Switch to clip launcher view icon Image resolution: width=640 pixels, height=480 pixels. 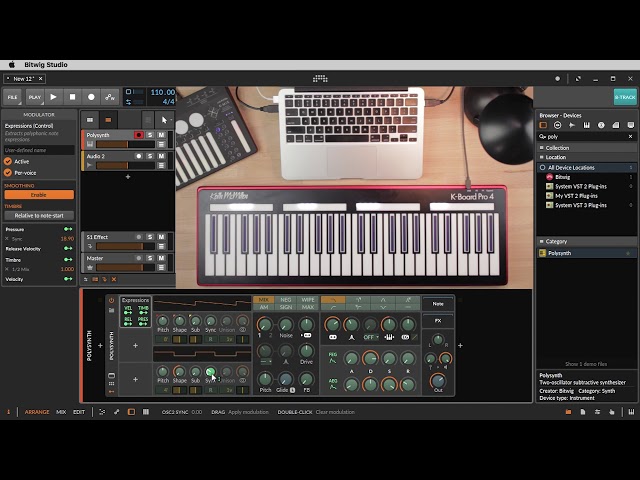(x=90, y=120)
